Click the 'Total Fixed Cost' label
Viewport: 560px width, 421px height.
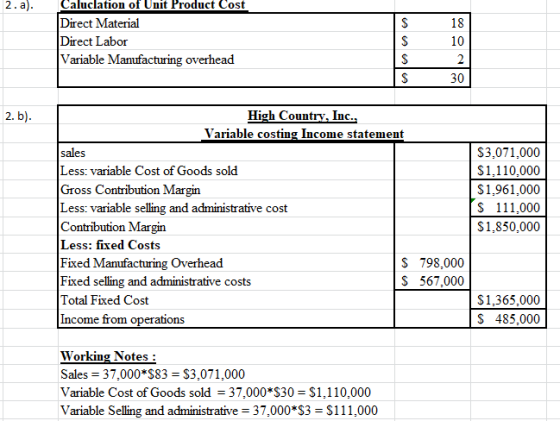(x=104, y=300)
